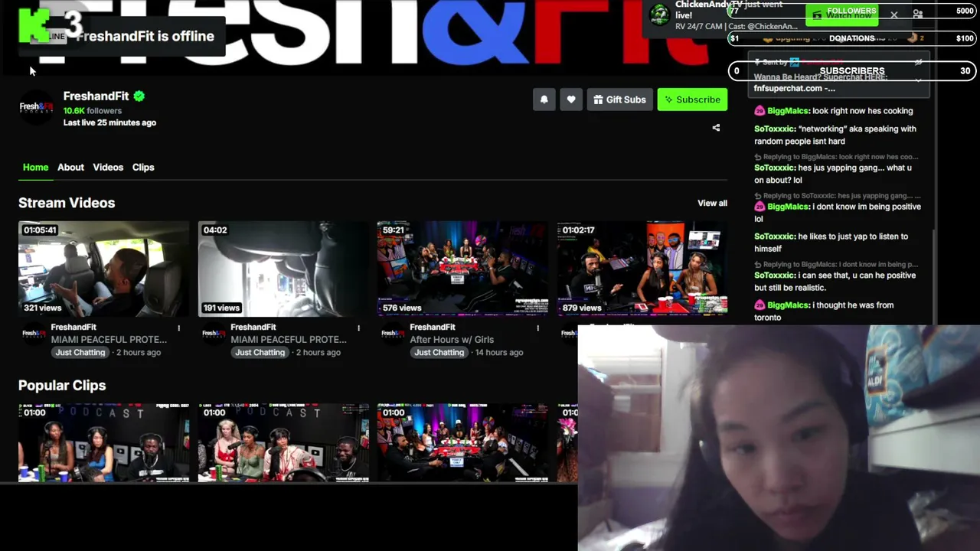This screenshot has height=551, width=980.
Task: Open the chat users list icon
Action: pos(918,14)
